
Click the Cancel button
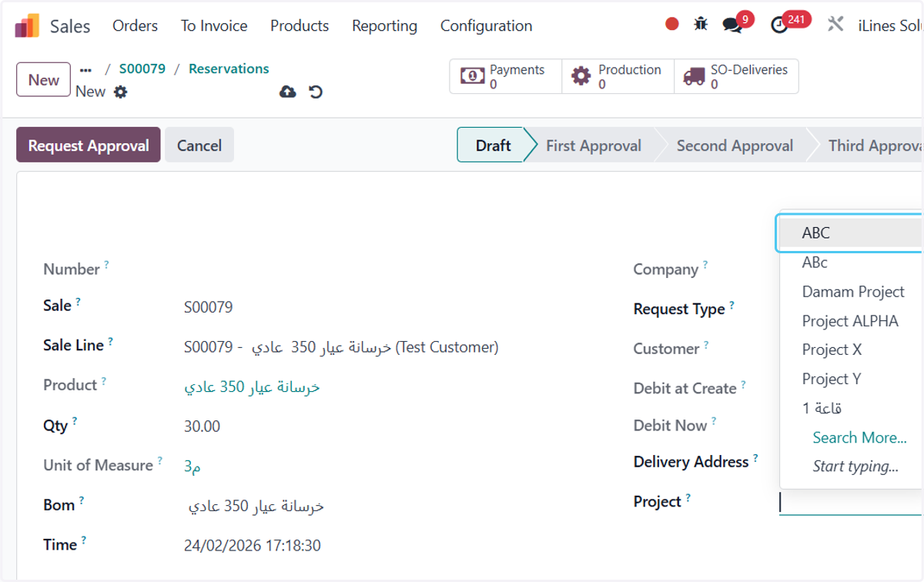[199, 145]
